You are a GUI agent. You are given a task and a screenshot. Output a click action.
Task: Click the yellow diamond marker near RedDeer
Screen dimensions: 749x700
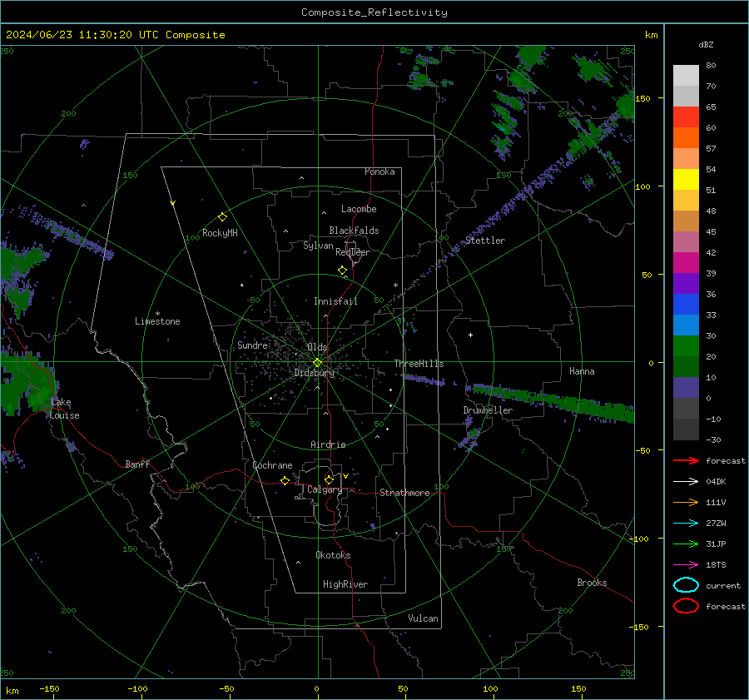point(342,270)
